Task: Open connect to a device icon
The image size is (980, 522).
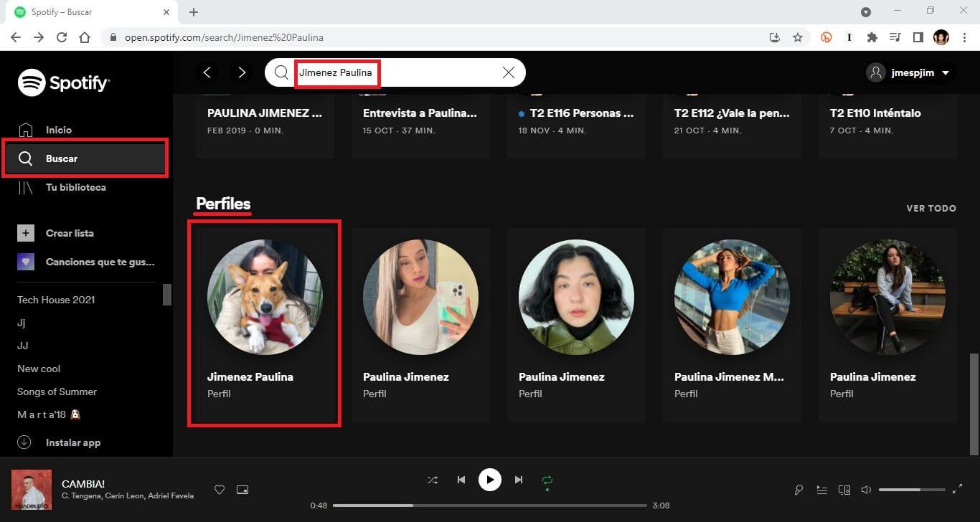Action: [844, 490]
